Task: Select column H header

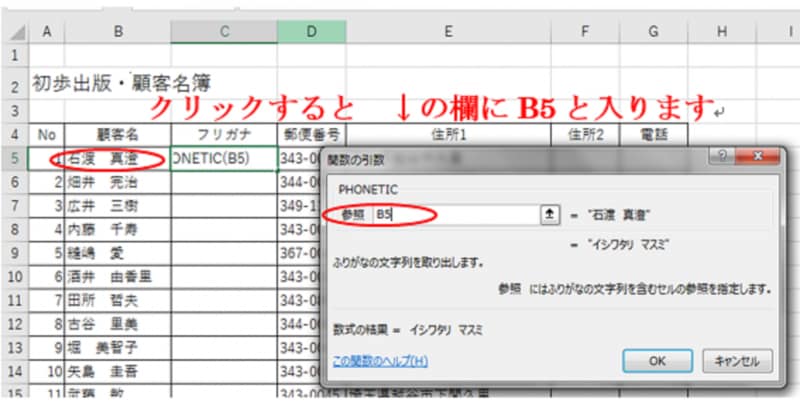Action: (721, 32)
